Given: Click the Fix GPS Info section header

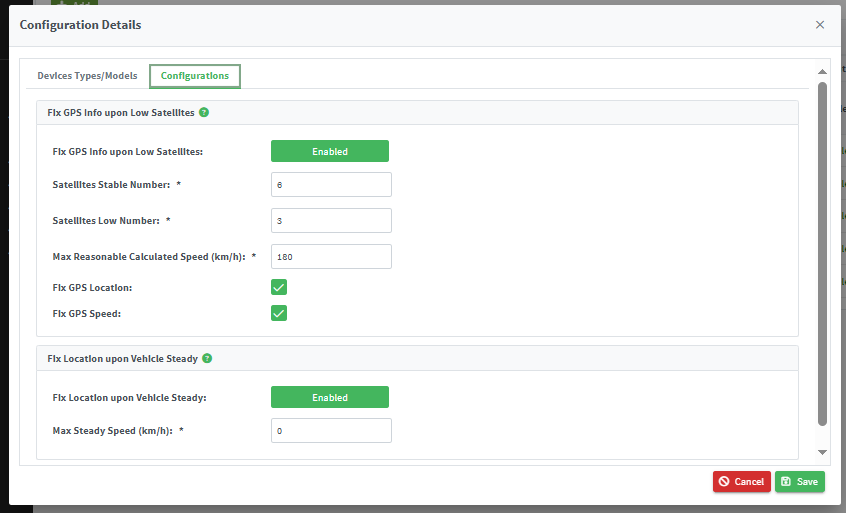Looking at the screenshot, I should (121, 113).
